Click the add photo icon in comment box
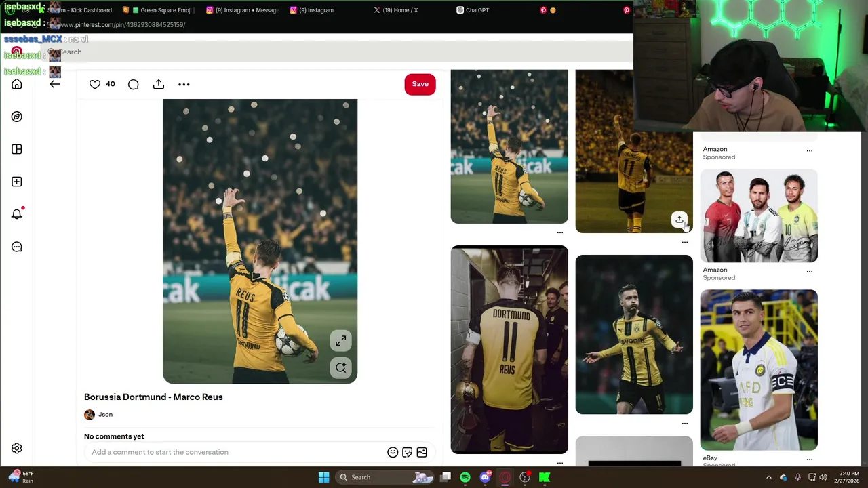Image resolution: width=868 pixels, height=488 pixels. click(x=422, y=452)
